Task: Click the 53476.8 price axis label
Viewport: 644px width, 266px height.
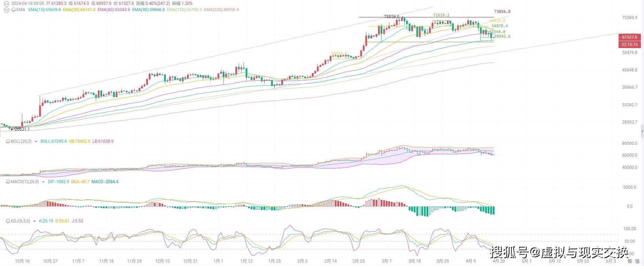Action: tap(629, 53)
